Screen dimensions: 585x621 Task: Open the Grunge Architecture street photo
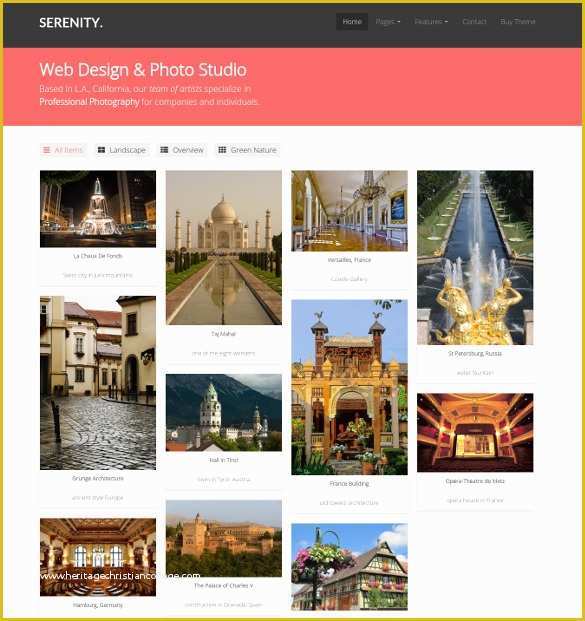pyautogui.click(x=98, y=383)
